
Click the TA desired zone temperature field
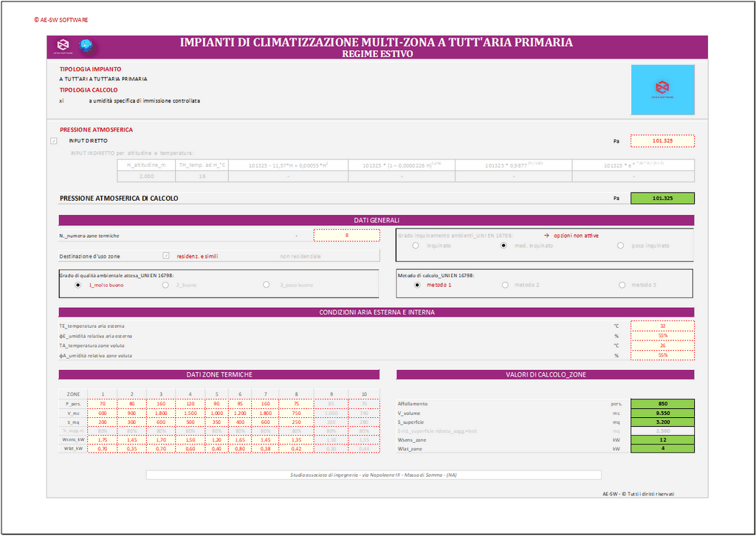click(662, 345)
